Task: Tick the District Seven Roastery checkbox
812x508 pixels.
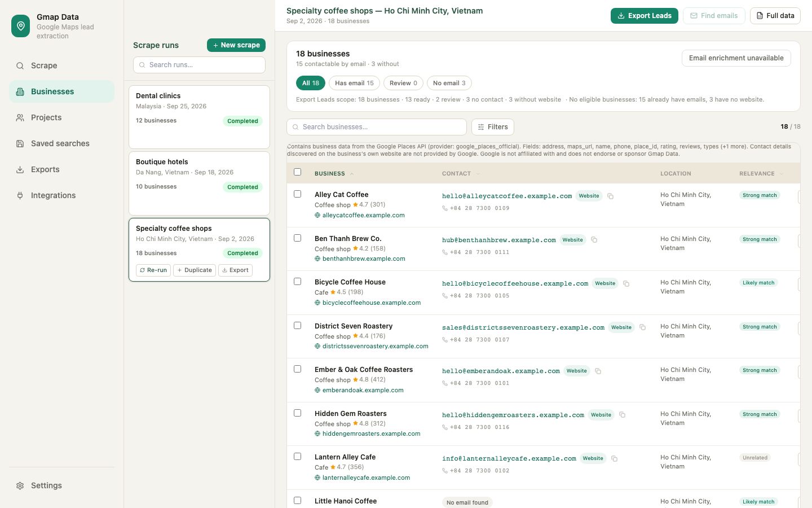Action: (x=298, y=326)
